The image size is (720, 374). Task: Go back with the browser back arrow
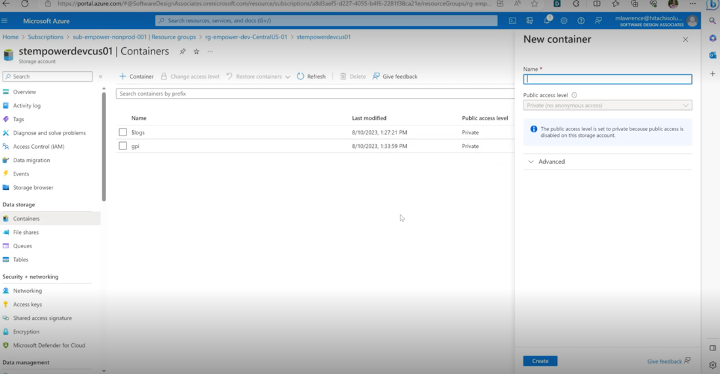[x=6, y=4]
